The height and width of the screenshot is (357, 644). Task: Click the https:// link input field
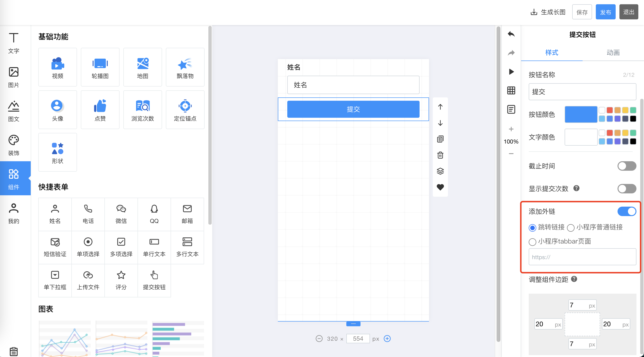click(x=582, y=257)
